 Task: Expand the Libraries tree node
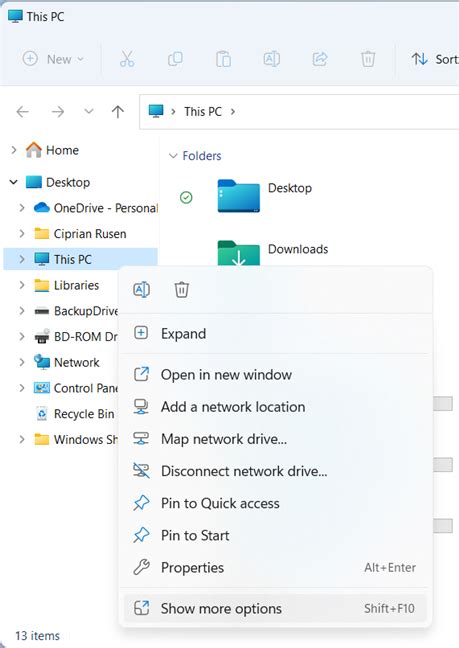pyautogui.click(x=22, y=285)
